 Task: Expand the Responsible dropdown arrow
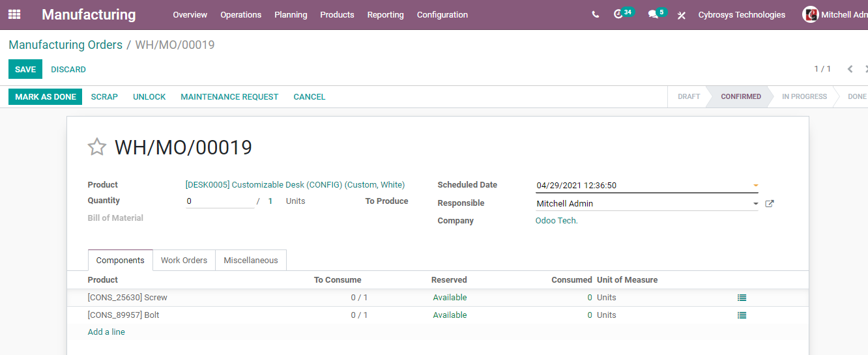(756, 204)
